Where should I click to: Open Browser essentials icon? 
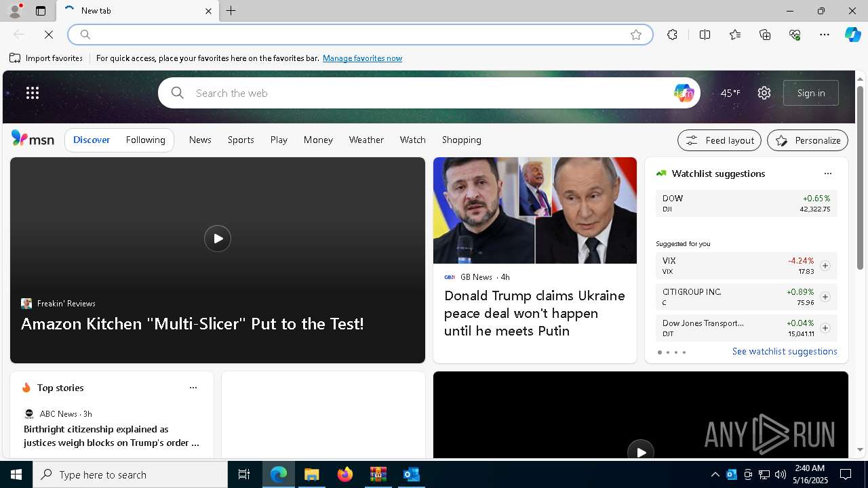(795, 35)
